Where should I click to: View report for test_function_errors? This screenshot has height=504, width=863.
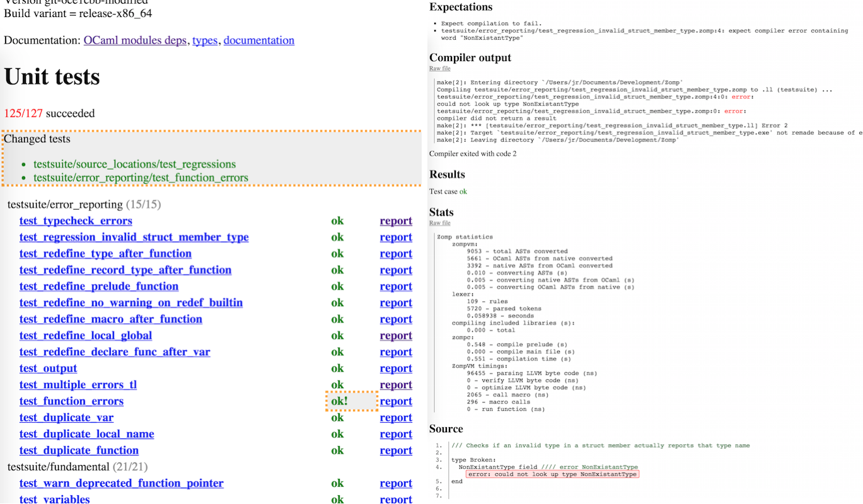tap(396, 401)
